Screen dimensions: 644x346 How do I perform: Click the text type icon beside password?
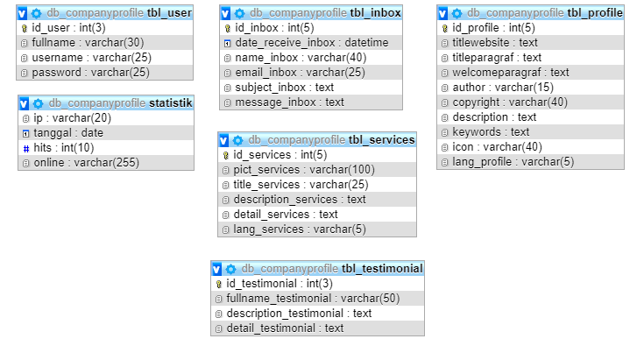(x=25, y=73)
